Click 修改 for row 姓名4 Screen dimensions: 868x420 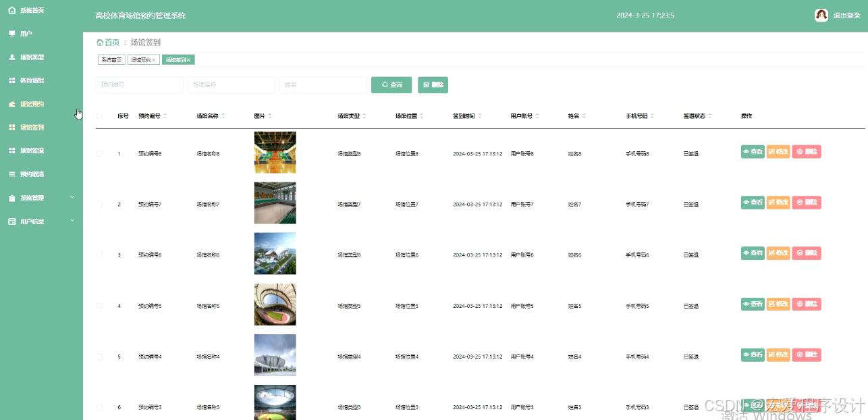[x=778, y=355]
